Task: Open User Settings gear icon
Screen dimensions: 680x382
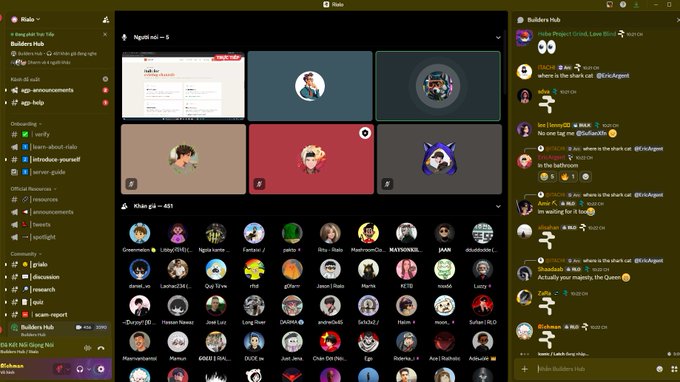Action: tap(101, 369)
